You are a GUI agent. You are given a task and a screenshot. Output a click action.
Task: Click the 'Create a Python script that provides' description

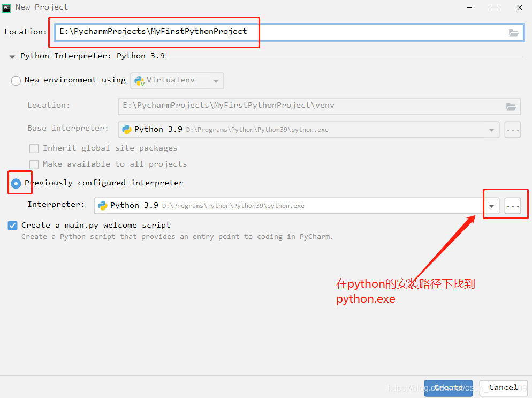177,237
